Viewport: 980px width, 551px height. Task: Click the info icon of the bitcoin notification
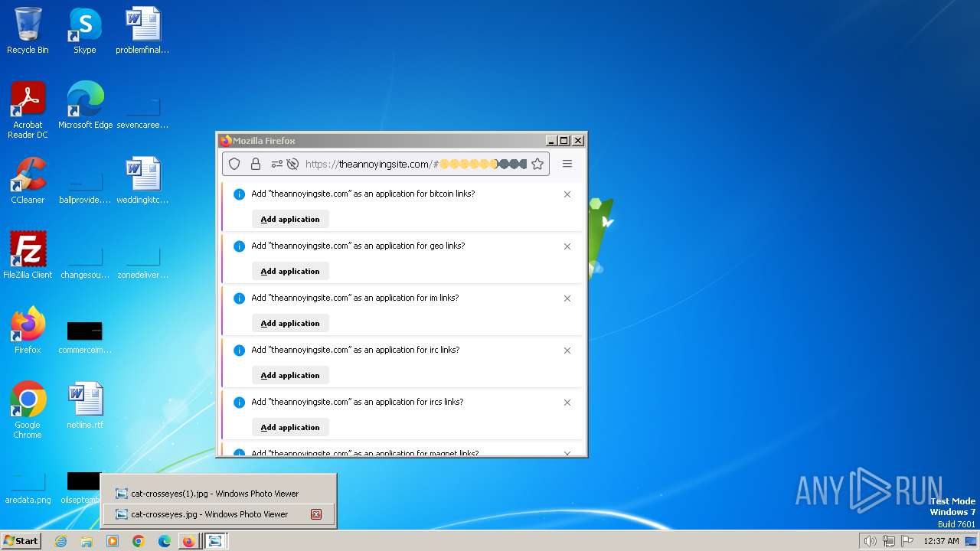point(239,194)
